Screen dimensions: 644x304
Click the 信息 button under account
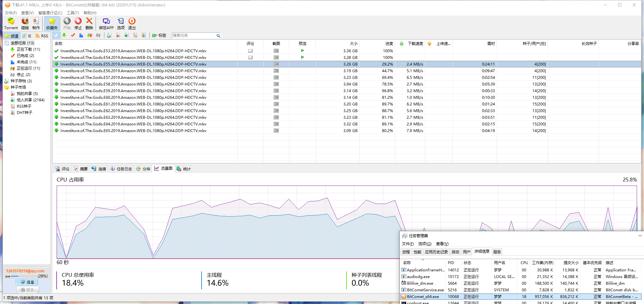coord(28,282)
